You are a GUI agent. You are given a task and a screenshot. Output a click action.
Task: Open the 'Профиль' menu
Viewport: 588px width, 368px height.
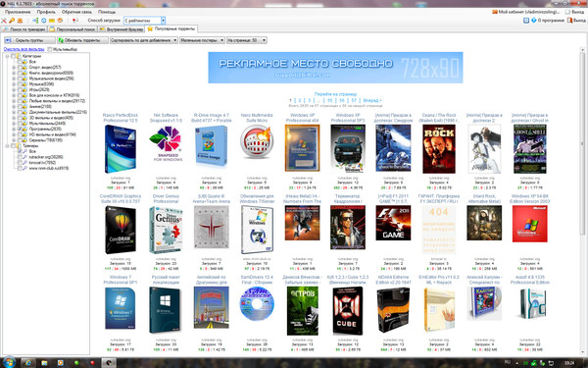tap(46, 12)
